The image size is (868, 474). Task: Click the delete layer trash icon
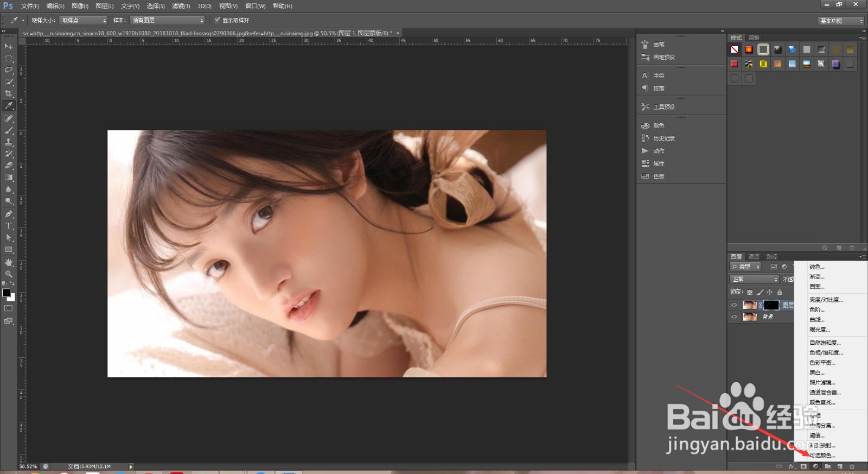click(852, 466)
